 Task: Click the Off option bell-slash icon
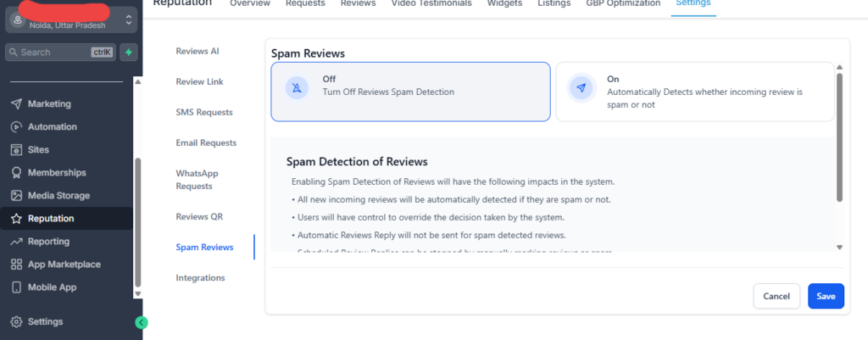click(x=297, y=88)
